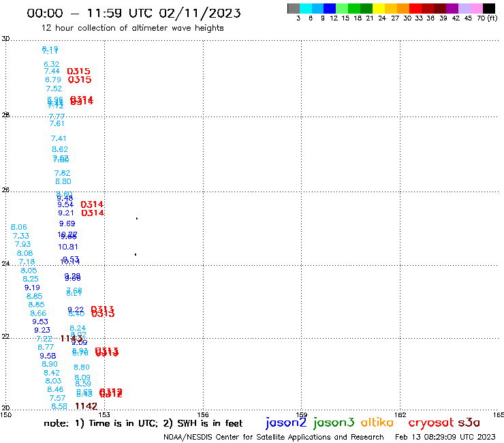
Task: Click the '12 hour collection' subtitle
Action: [132, 28]
